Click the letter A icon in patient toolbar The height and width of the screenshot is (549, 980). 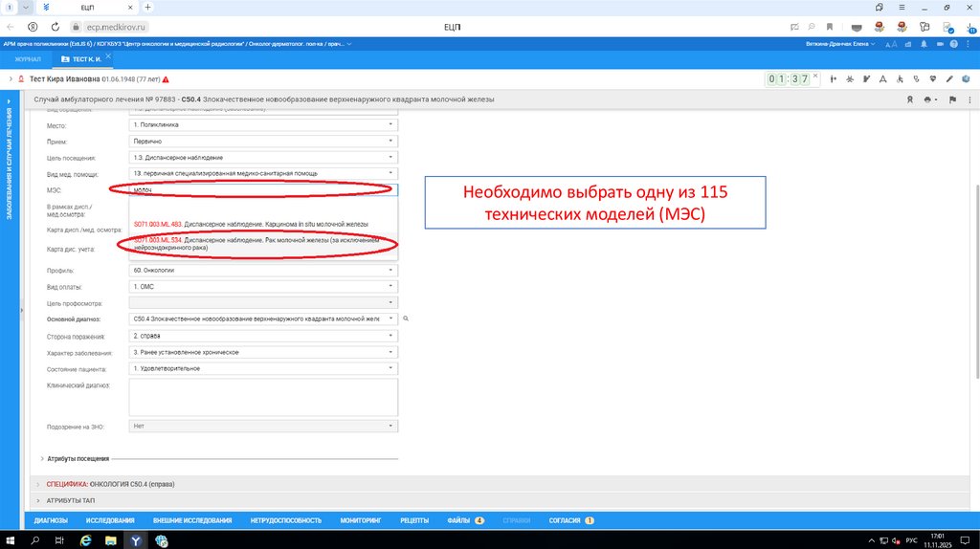coord(883,79)
